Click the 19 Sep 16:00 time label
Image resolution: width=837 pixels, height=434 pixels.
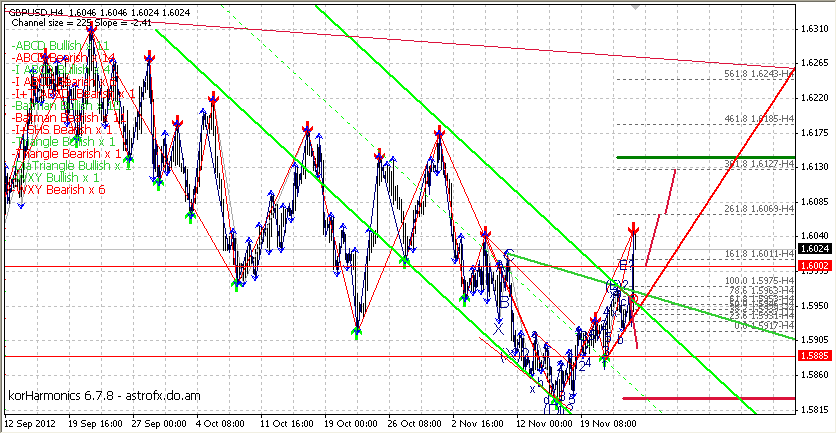point(95,424)
